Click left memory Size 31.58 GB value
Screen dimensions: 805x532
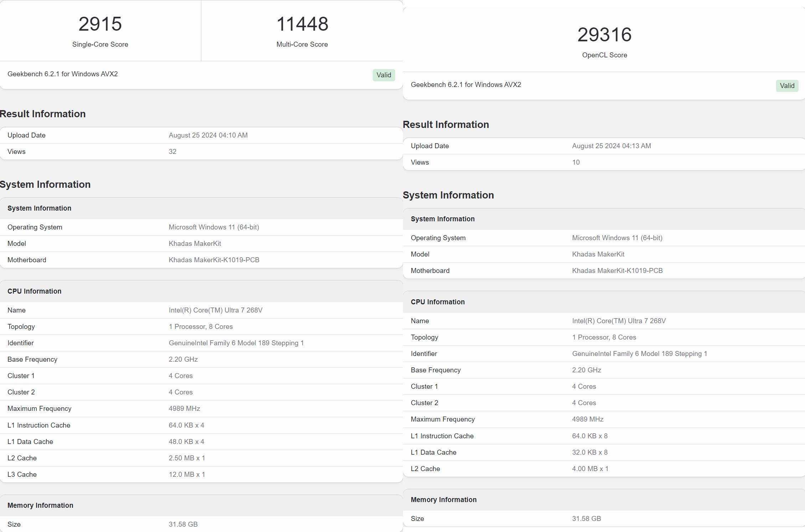click(183, 524)
